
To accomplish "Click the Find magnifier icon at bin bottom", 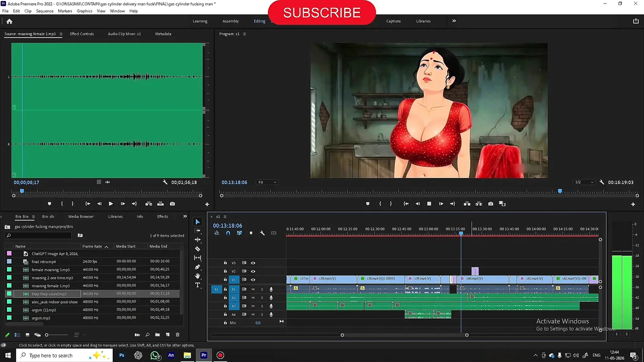I will point(147,335).
